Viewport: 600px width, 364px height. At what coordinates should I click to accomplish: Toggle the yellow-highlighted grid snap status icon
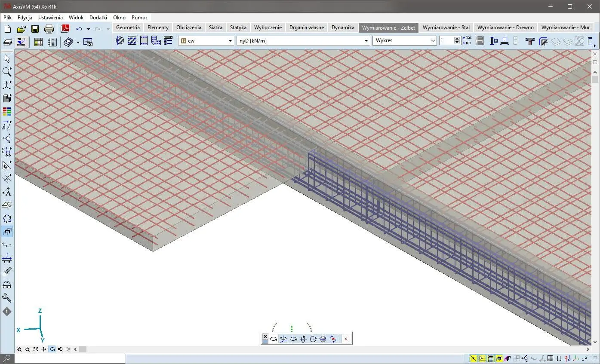(482, 358)
